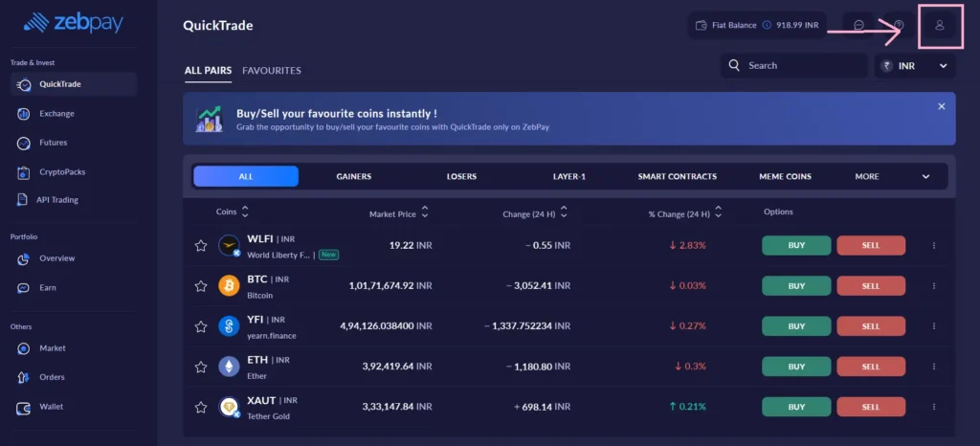This screenshot has width=980, height=446.
Task: Select the SMART CONTRACTS category filter
Action: coord(678,176)
